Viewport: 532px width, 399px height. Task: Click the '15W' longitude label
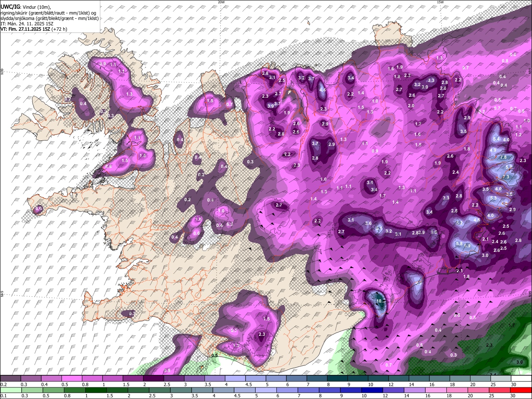440,2
